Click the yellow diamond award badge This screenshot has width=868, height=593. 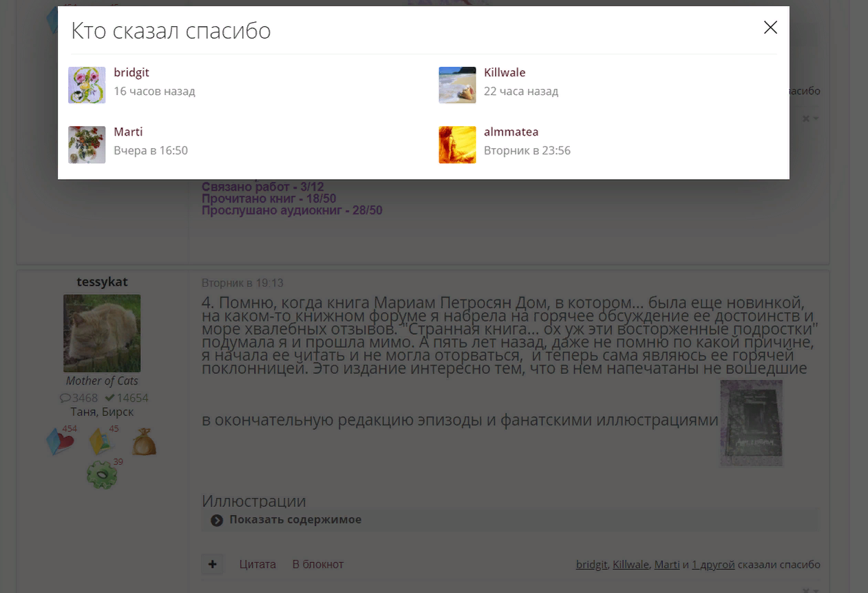click(x=101, y=442)
